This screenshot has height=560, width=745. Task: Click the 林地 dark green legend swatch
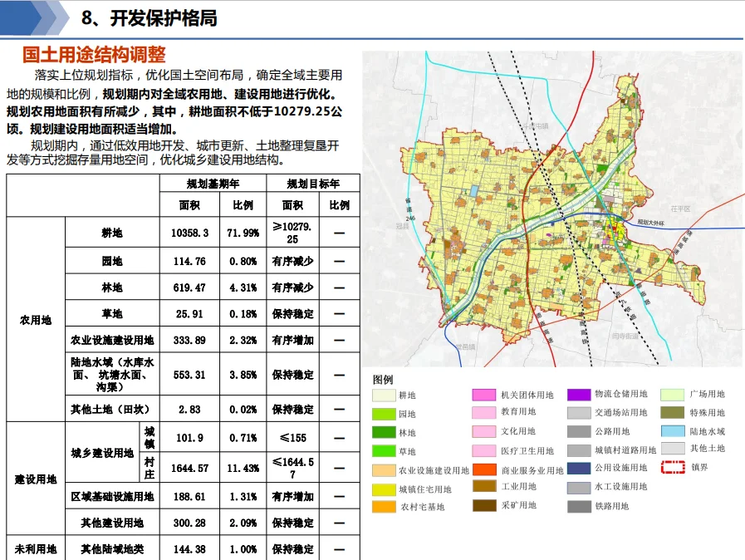tap(384, 433)
